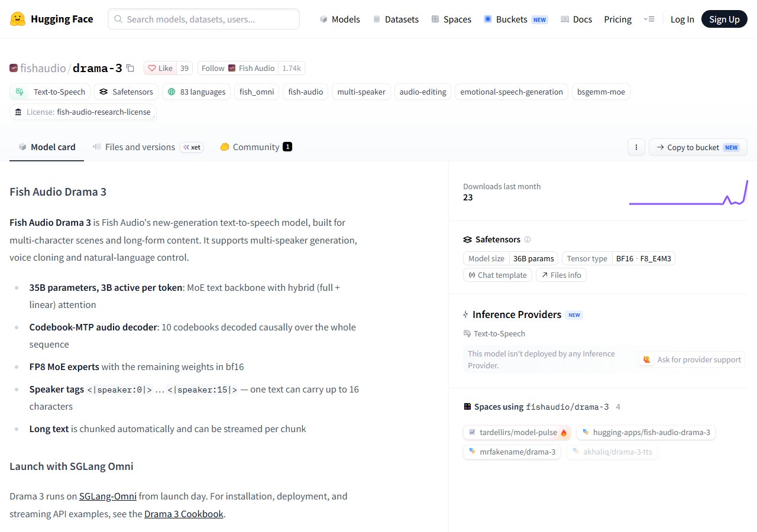Open the SGLang-Omni link
The width and height of the screenshot is (757, 532).
click(108, 496)
